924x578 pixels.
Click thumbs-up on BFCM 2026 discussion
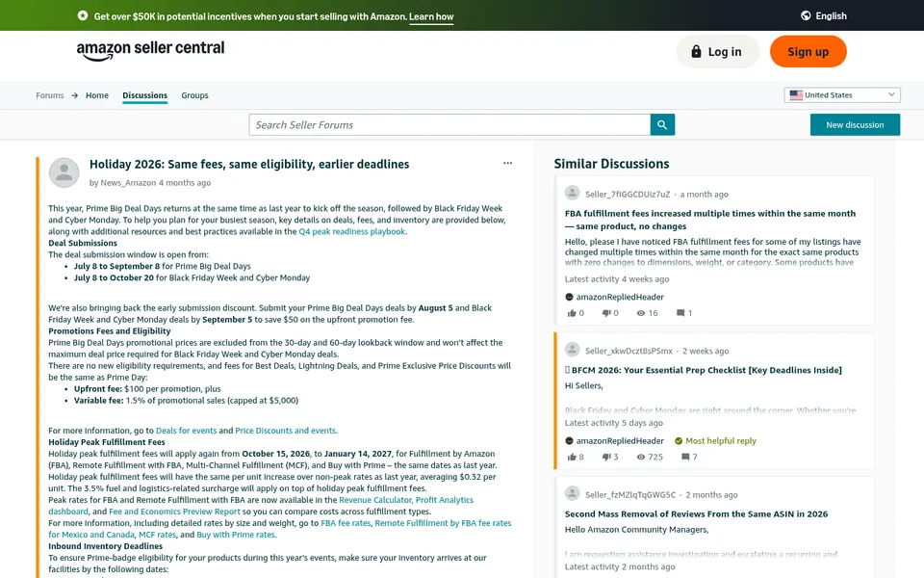click(571, 457)
